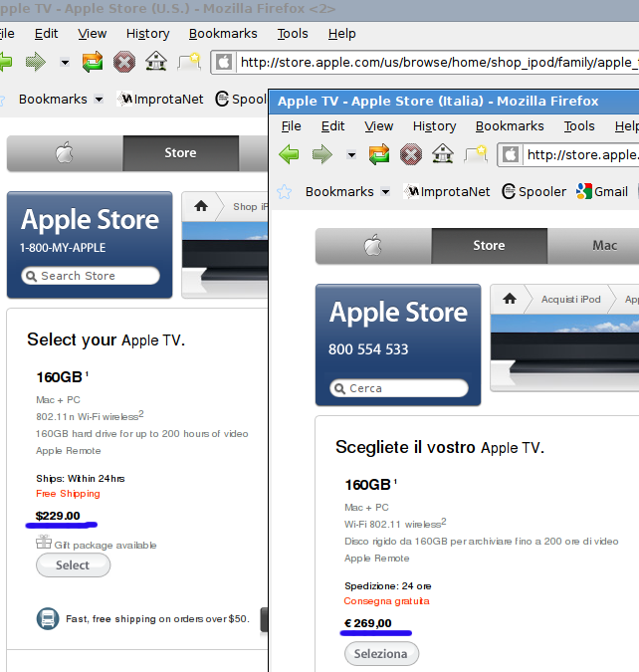The image size is (639, 672).
Task: Click € 269,00 price text
Action: tap(368, 623)
